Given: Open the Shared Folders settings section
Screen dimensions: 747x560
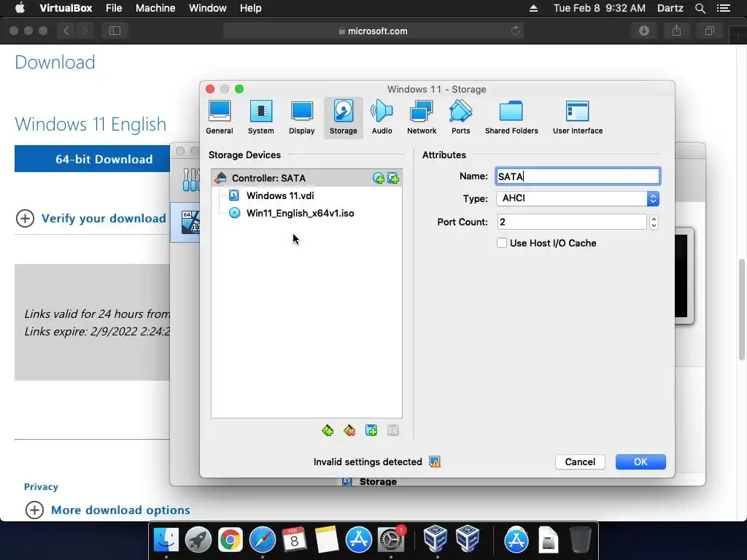Looking at the screenshot, I should click(511, 117).
